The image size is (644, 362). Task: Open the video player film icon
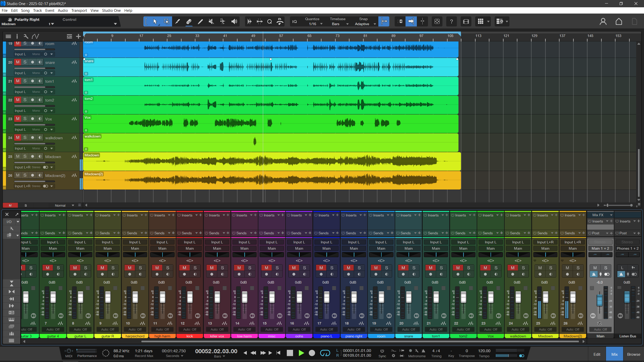click(x=466, y=22)
